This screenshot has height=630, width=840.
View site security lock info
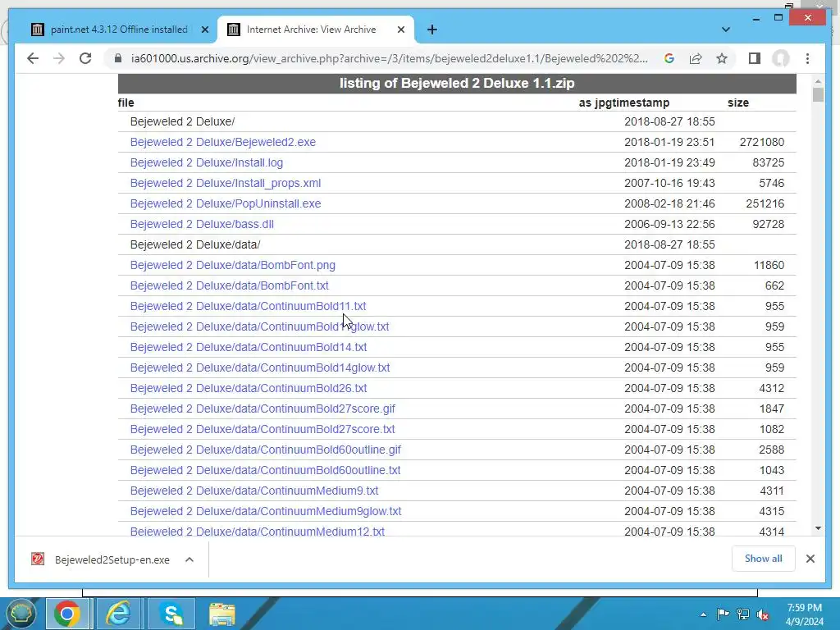pos(118,58)
